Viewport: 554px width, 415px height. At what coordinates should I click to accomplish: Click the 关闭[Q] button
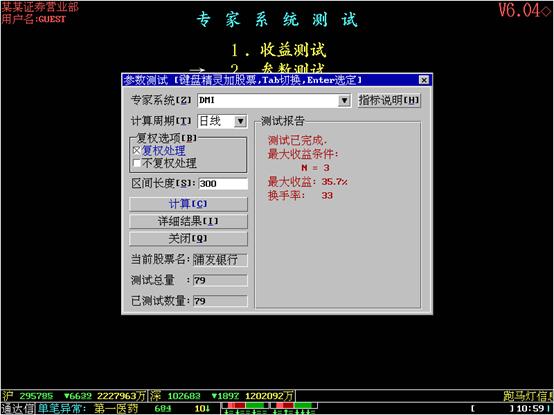pyautogui.click(x=188, y=239)
